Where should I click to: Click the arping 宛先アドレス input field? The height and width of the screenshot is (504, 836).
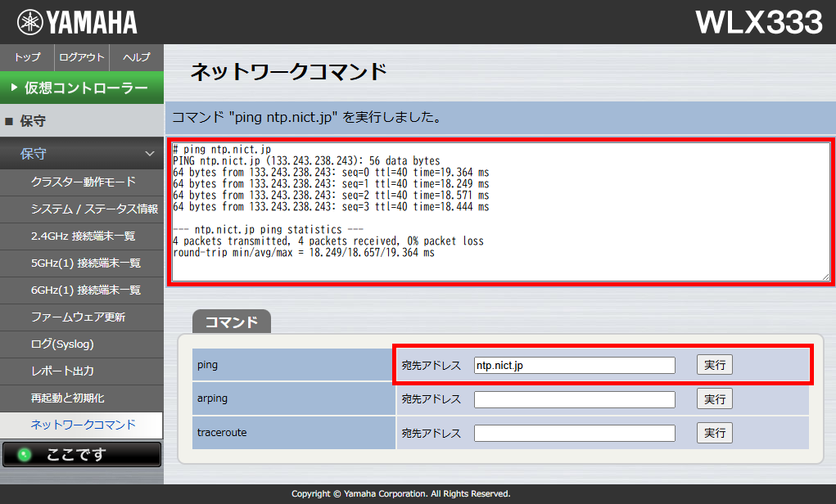click(x=574, y=399)
